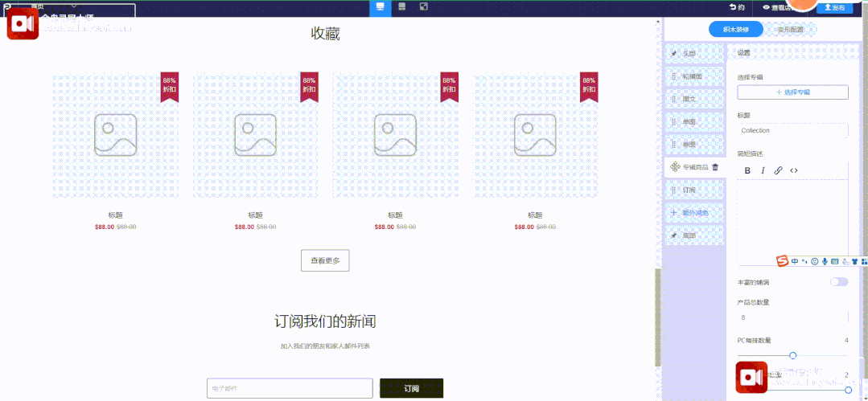Add an extra section via 额外减免 plus row
Viewport: 868px width, 401px height.
click(x=695, y=212)
